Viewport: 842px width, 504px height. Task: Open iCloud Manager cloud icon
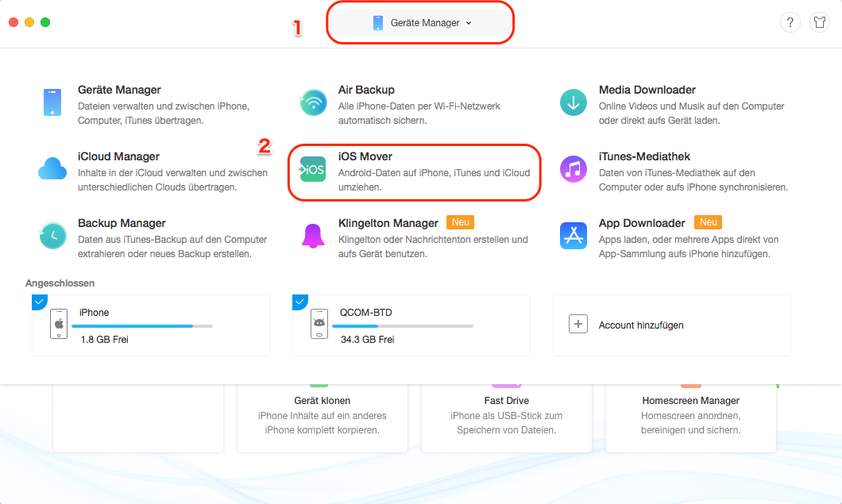click(x=52, y=169)
